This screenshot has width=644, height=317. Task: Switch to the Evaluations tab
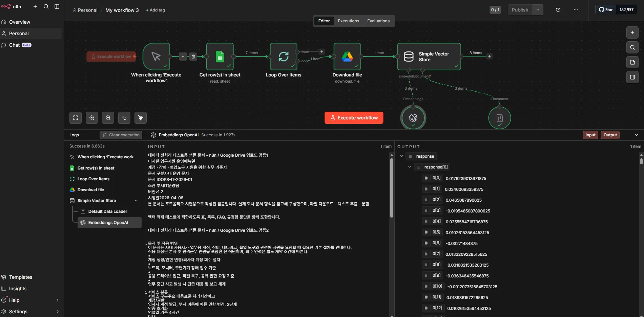[x=378, y=21]
